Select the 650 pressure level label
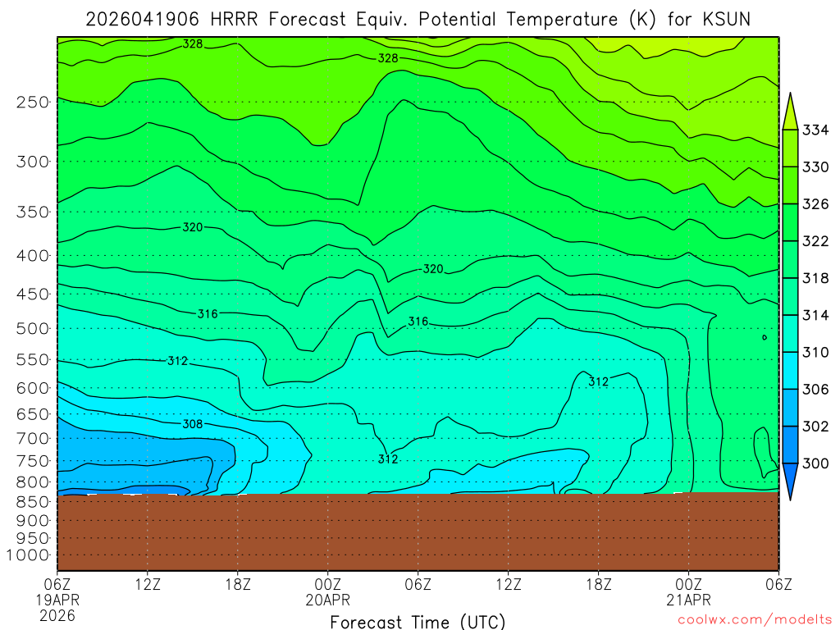The image size is (840, 630). (x=33, y=414)
